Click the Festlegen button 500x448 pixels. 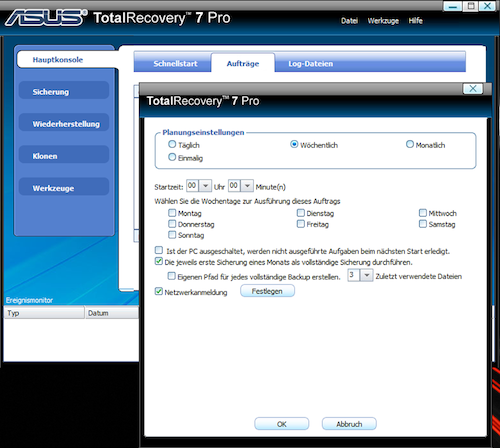click(x=267, y=291)
